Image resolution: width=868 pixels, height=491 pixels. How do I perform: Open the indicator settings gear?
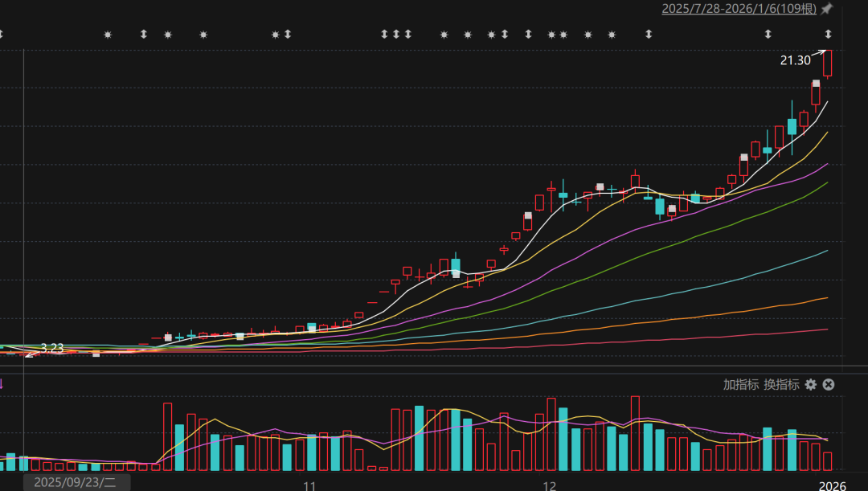click(811, 385)
